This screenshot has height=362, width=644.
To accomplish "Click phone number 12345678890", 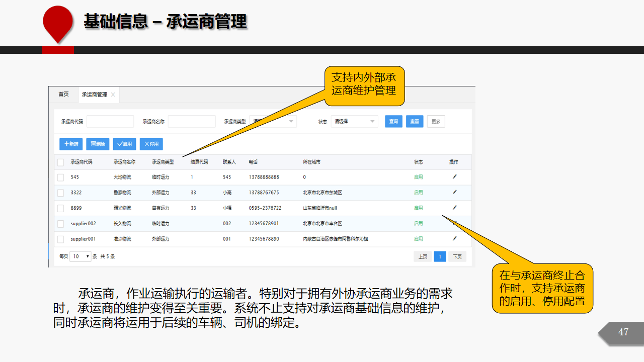I will pyautogui.click(x=264, y=239).
